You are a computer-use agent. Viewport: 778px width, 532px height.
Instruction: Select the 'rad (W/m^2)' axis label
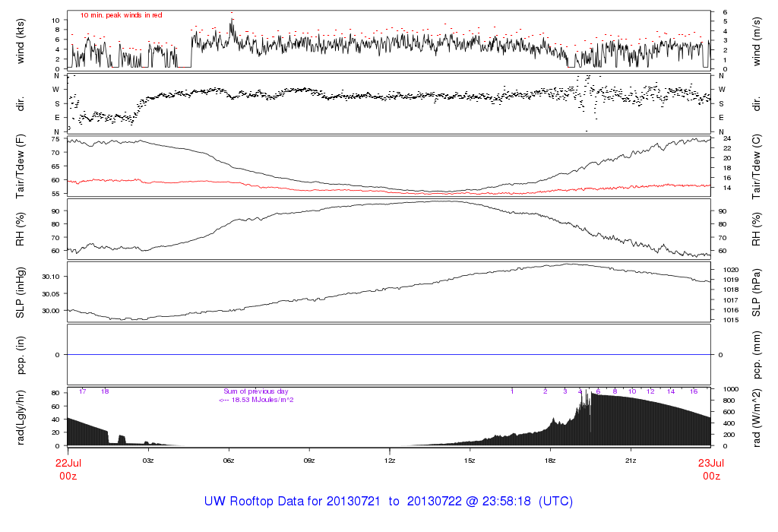757,417
